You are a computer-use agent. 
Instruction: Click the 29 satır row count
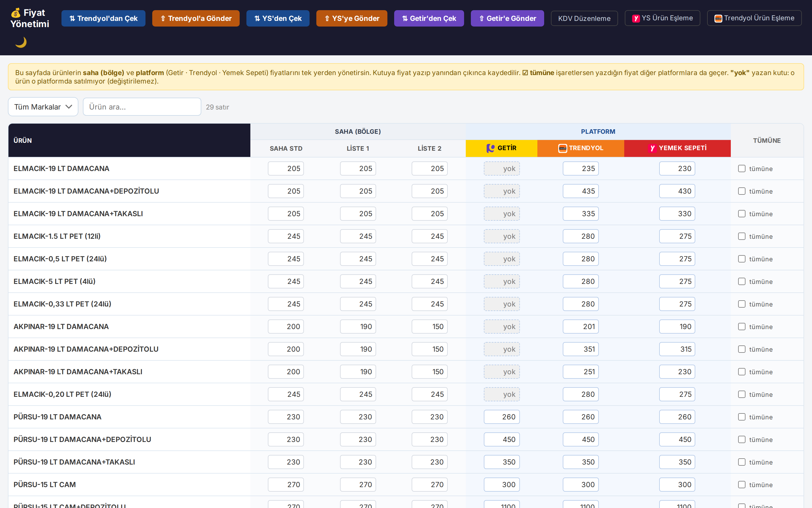click(x=217, y=107)
